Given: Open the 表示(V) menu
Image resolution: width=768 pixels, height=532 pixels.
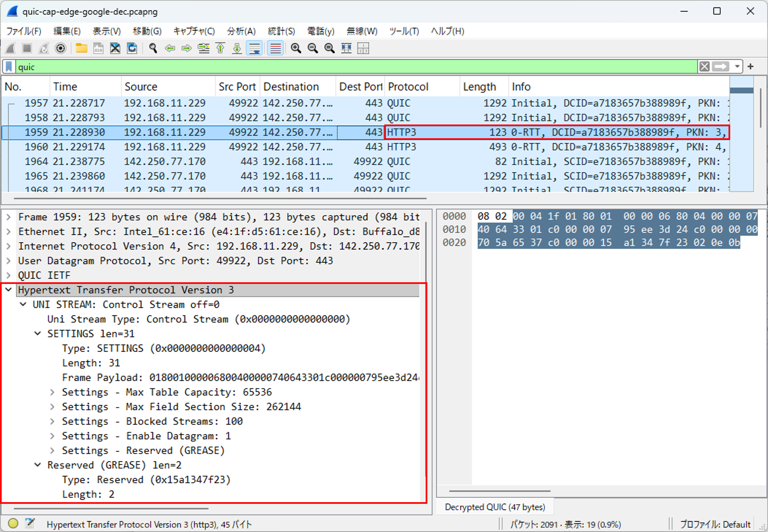Looking at the screenshot, I should 107,31.
